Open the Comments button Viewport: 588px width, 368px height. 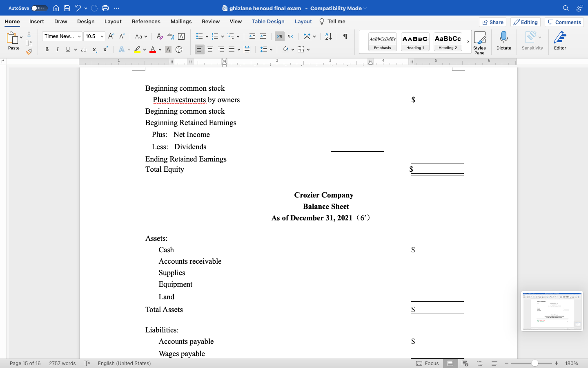pyautogui.click(x=564, y=22)
